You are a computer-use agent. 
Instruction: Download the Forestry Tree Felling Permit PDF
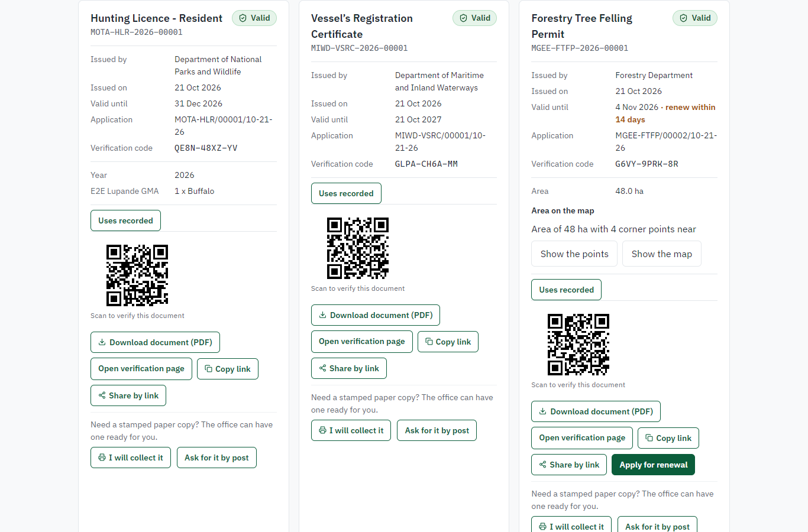coord(596,411)
